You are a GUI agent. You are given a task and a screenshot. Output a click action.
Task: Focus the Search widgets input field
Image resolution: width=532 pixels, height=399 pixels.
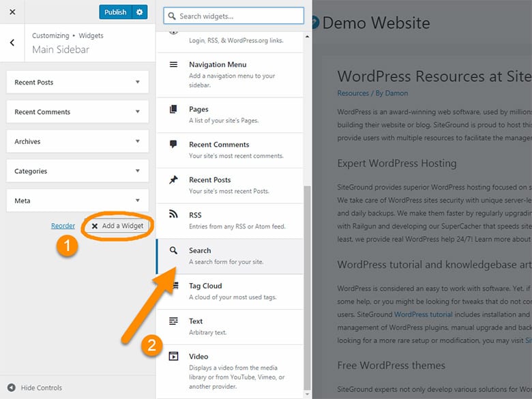click(233, 16)
